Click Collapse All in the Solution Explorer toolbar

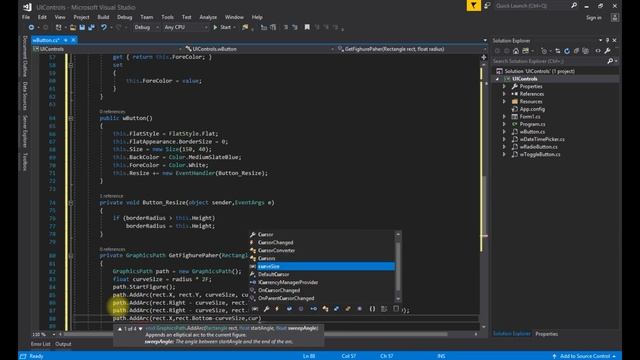tap(576, 51)
